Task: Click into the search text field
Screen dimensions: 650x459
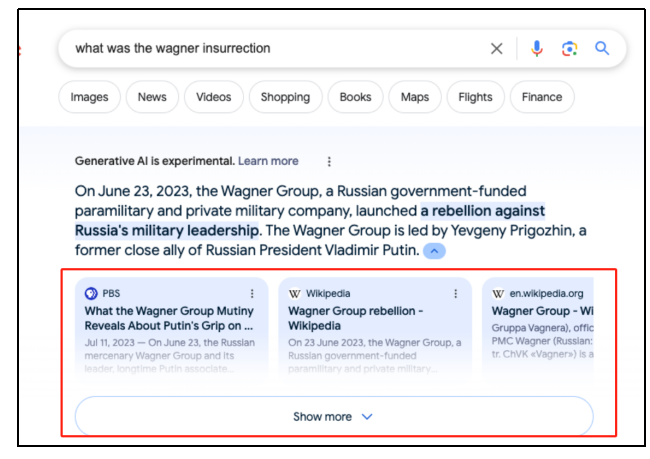Action: [270, 48]
